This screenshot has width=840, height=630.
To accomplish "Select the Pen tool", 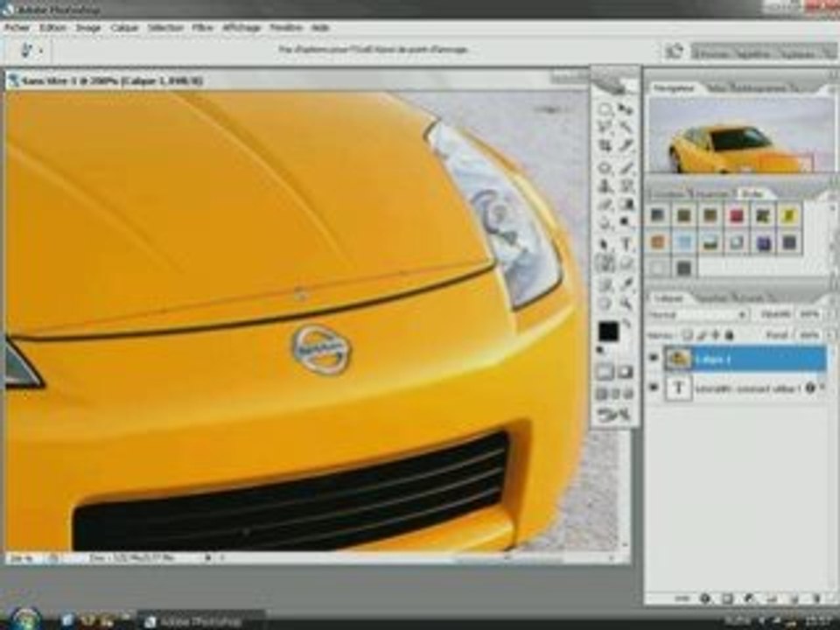I will [605, 263].
